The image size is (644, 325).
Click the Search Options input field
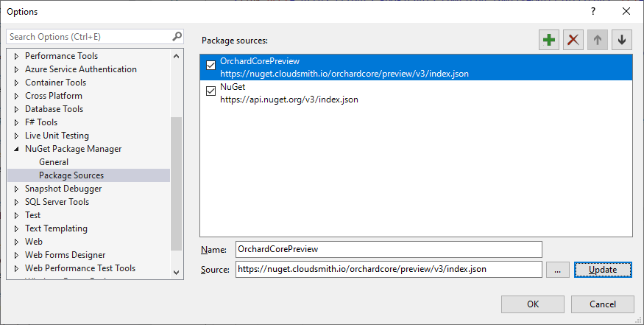[89, 37]
